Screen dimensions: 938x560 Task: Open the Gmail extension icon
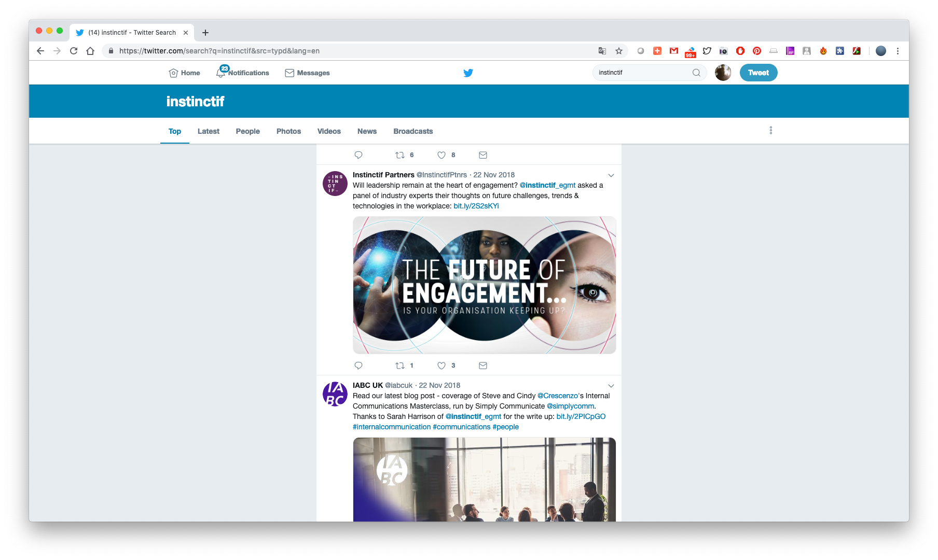(674, 51)
